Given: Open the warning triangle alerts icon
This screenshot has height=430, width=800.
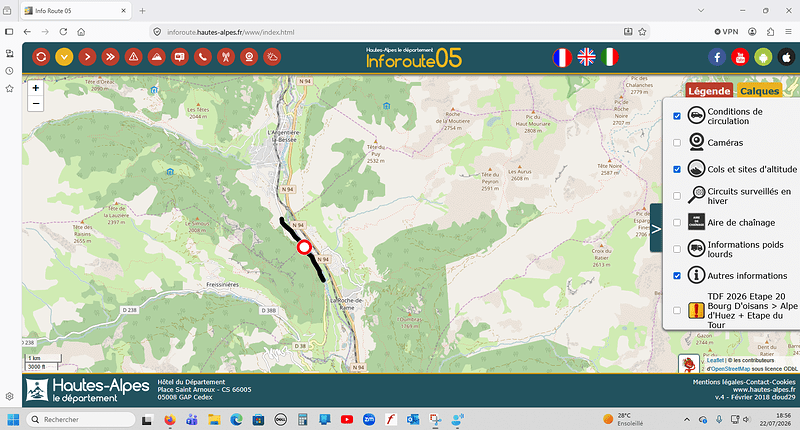Looking at the screenshot, I should pos(134,57).
